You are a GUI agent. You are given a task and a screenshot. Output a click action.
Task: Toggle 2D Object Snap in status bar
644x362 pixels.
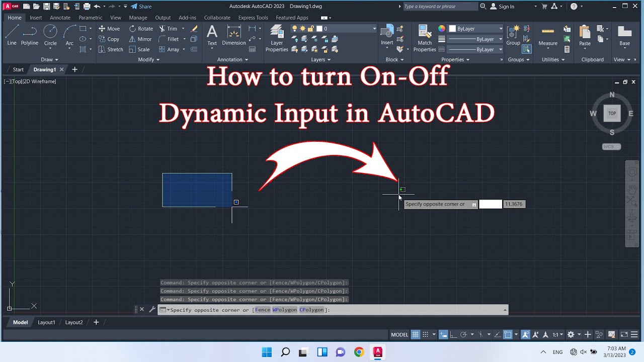[508, 334]
